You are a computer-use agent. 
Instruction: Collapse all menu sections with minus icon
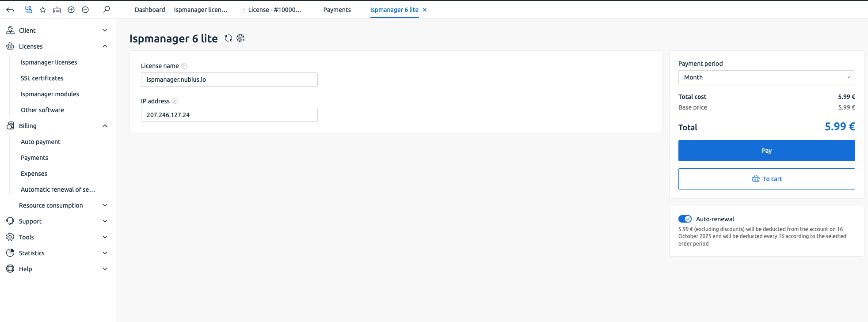(85, 10)
